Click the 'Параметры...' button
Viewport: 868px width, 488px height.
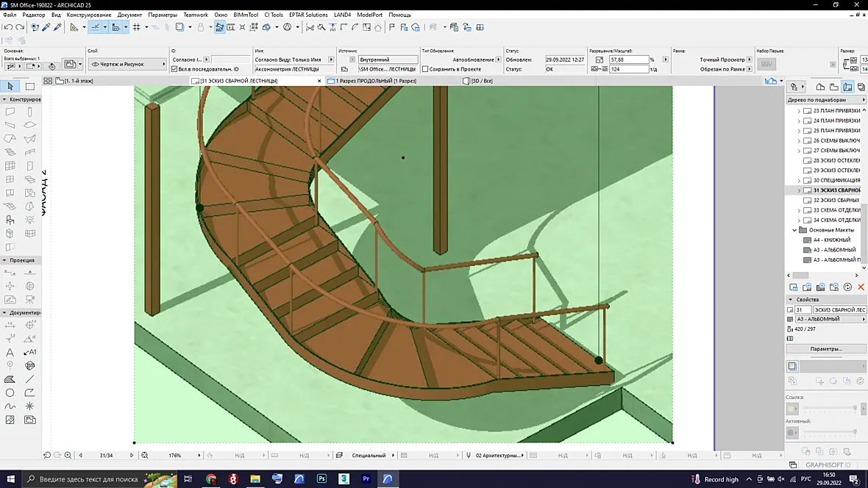click(826, 349)
